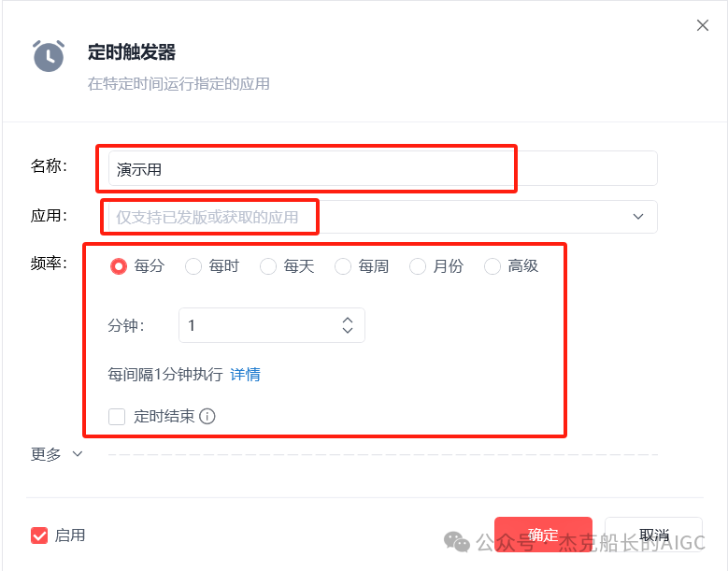
Task: Open the 详情 link
Action: point(245,374)
